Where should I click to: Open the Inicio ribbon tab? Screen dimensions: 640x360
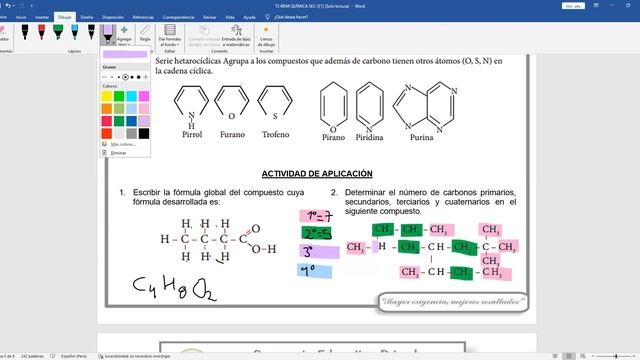tap(21, 17)
